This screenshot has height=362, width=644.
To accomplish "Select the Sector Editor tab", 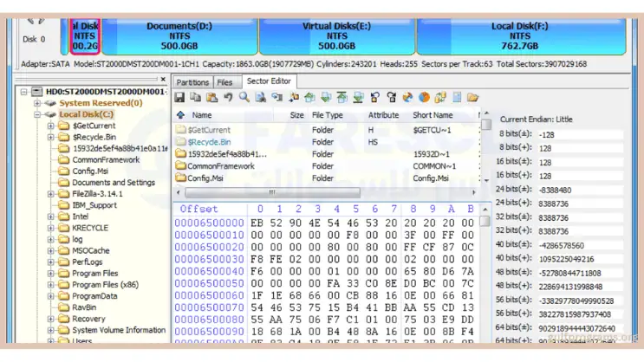I will (x=269, y=81).
